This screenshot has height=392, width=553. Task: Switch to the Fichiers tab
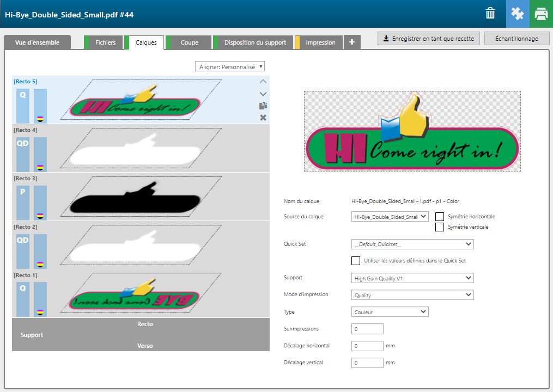tap(105, 42)
